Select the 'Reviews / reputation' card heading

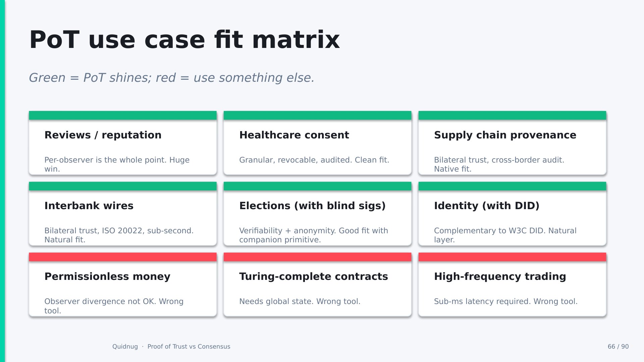[103, 135]
